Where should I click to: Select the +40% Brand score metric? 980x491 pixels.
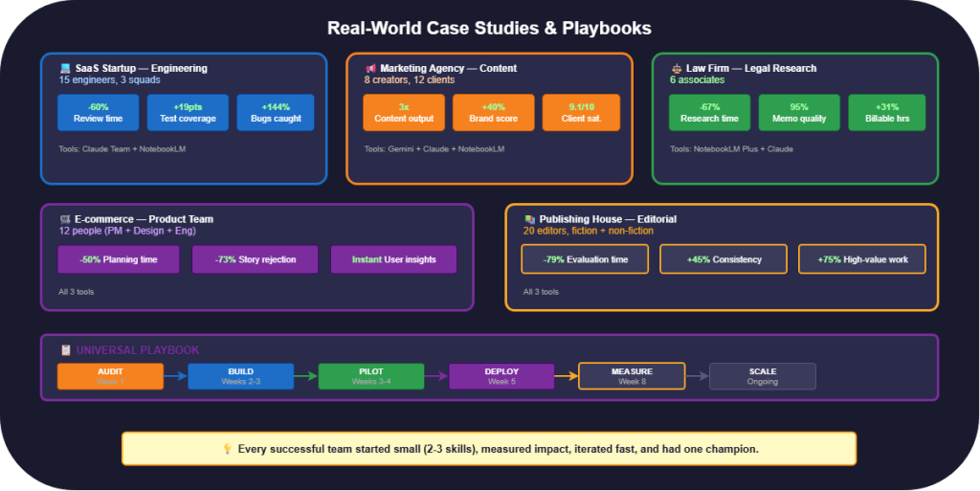[x=494, y=112]
